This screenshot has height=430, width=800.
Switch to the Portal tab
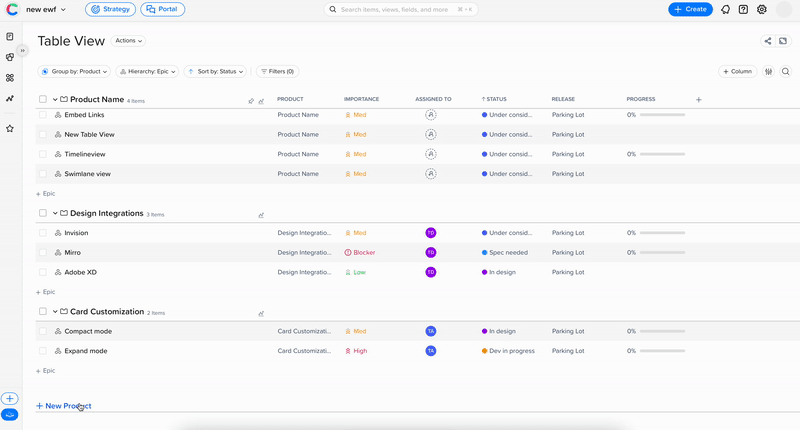click(x=163, y=9)
